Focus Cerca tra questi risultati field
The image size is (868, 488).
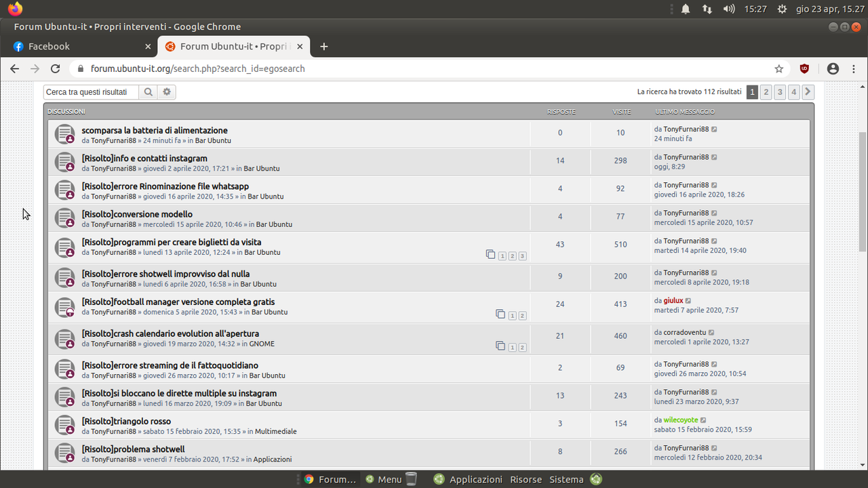[x=91, y=92]
